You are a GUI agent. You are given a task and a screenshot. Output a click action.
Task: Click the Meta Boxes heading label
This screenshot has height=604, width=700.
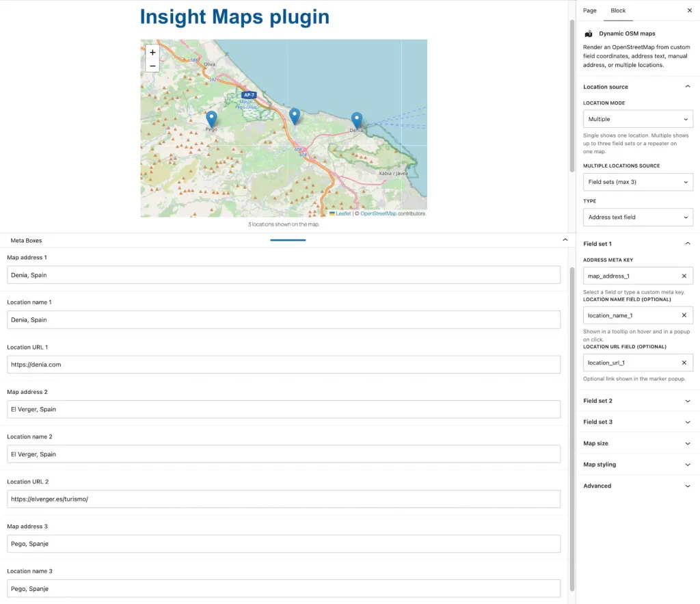(x=27, y=240)
